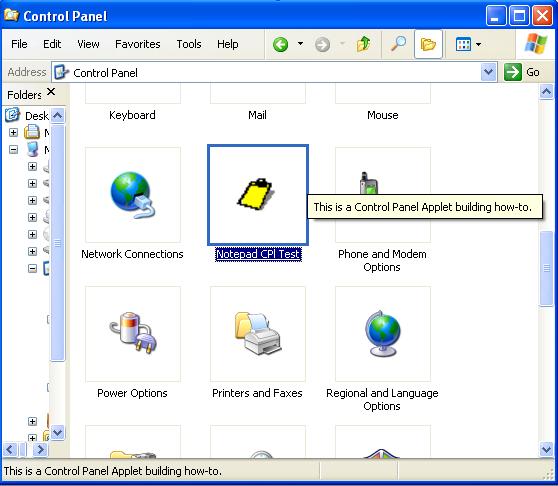
Task: Click the Mouse label
Action: [383, 115]
